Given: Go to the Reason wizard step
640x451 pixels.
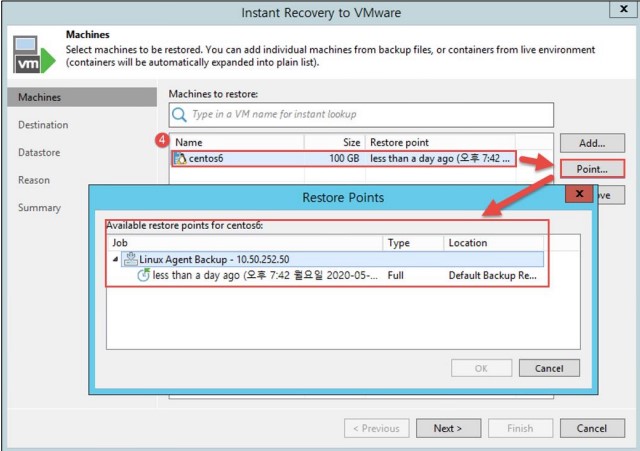Looking at the screenshot, I should click(34, 180).
